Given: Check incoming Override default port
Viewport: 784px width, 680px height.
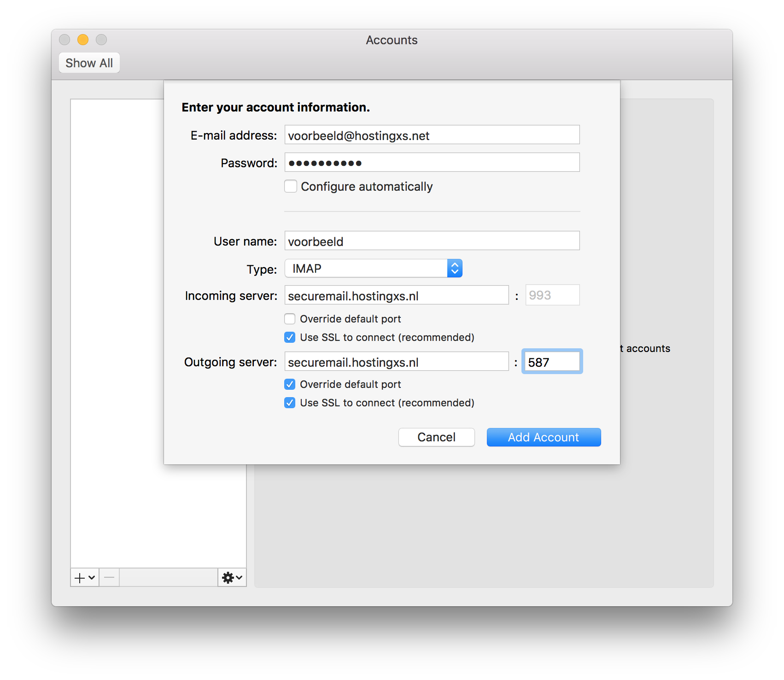Looking at the screenshot, I should coord(290,319).
